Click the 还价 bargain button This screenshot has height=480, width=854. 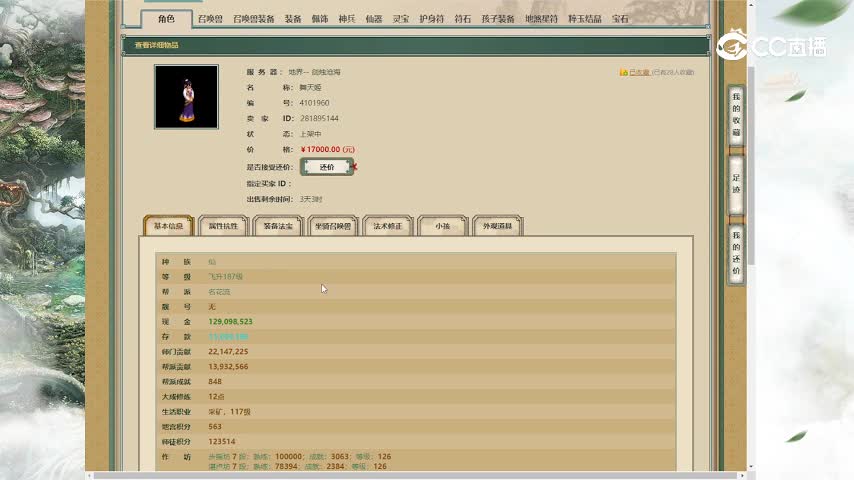tap(327, 167)
